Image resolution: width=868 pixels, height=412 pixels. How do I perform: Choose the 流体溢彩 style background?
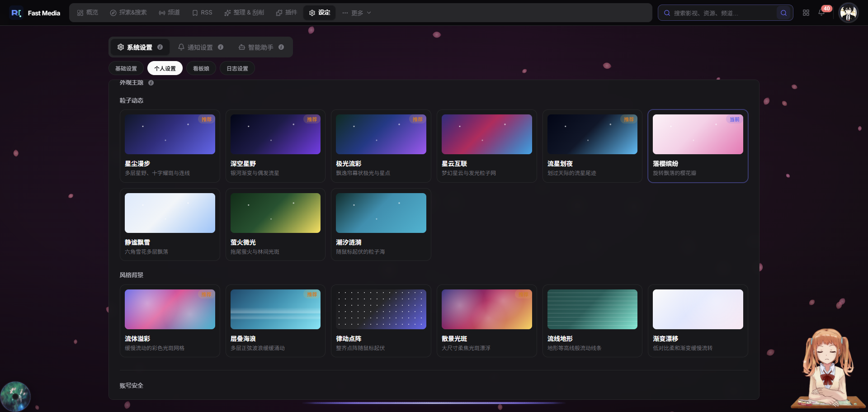click(x=170, y=321)
